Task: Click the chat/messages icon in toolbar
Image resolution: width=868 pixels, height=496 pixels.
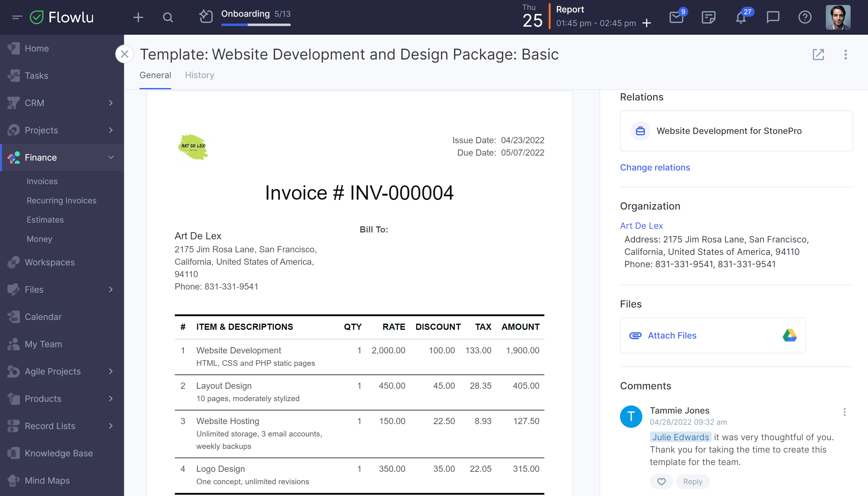Action: tap(773, 17)
